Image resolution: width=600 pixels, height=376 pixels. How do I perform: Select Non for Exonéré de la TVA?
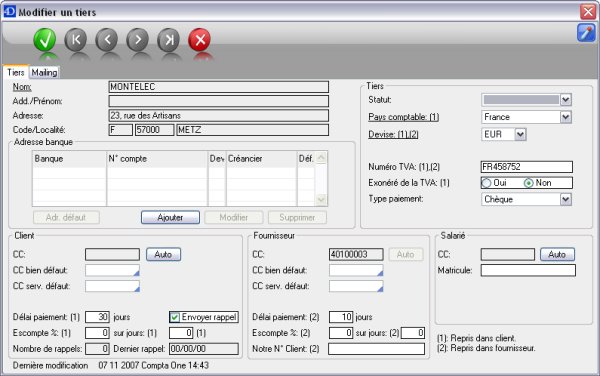(528, 183)
